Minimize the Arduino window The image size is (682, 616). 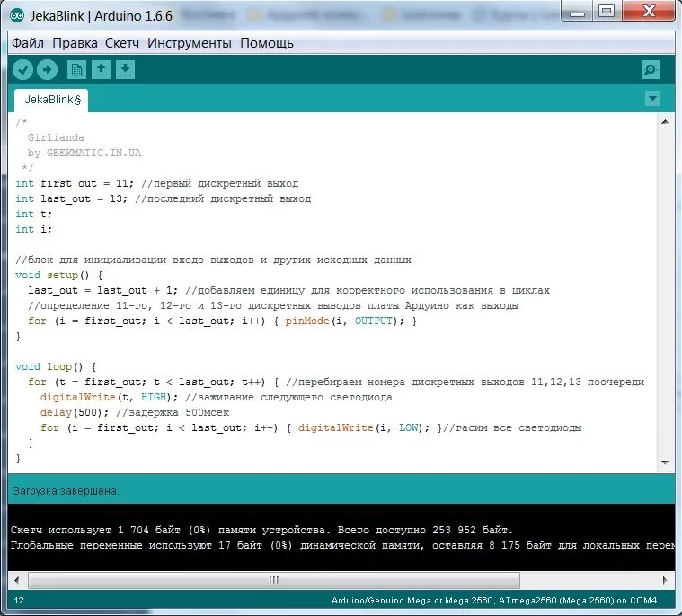tap(578, 12)
